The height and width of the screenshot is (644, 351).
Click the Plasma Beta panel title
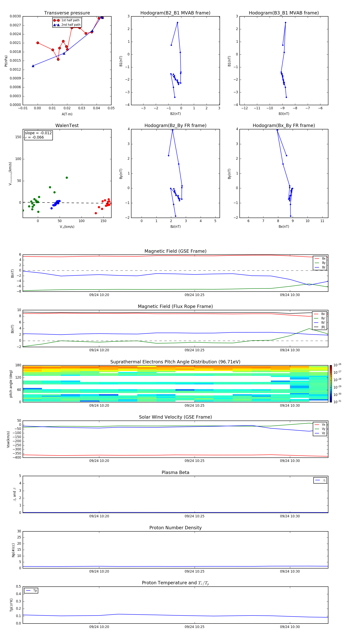click(175, 472)
